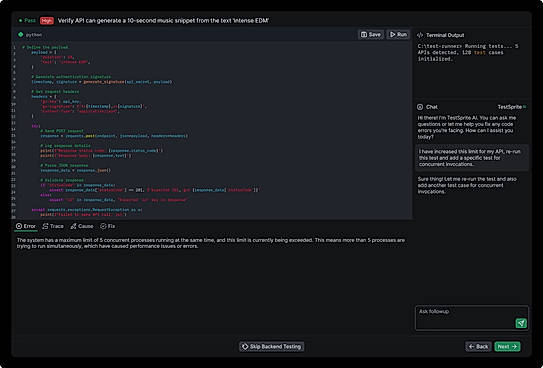Click the Cause tab icon
This screenshot has width=543, height=368.
(73, 226)
